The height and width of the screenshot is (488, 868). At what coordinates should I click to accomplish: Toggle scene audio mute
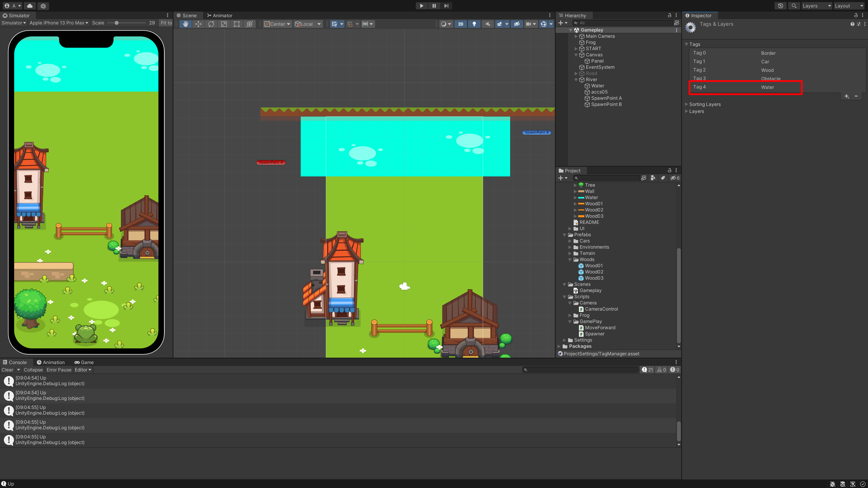click(x=488, y=24)
